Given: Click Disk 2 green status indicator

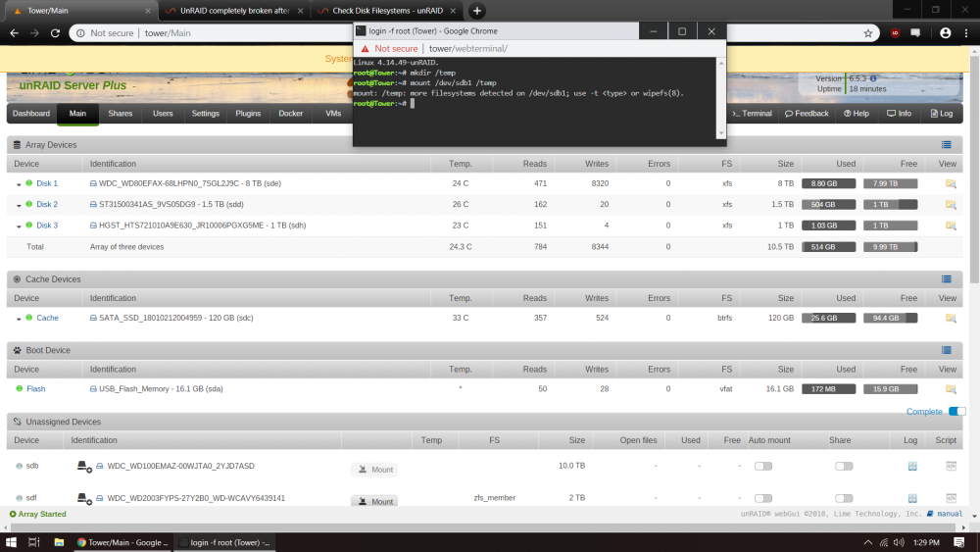Looking at the screenshot, I should pyautogui.click(x=28, y=204).
